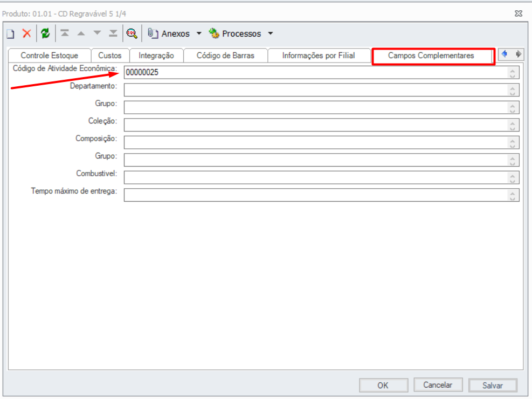
Task: Click the second Grupo field below Composição
Action: 321,160
